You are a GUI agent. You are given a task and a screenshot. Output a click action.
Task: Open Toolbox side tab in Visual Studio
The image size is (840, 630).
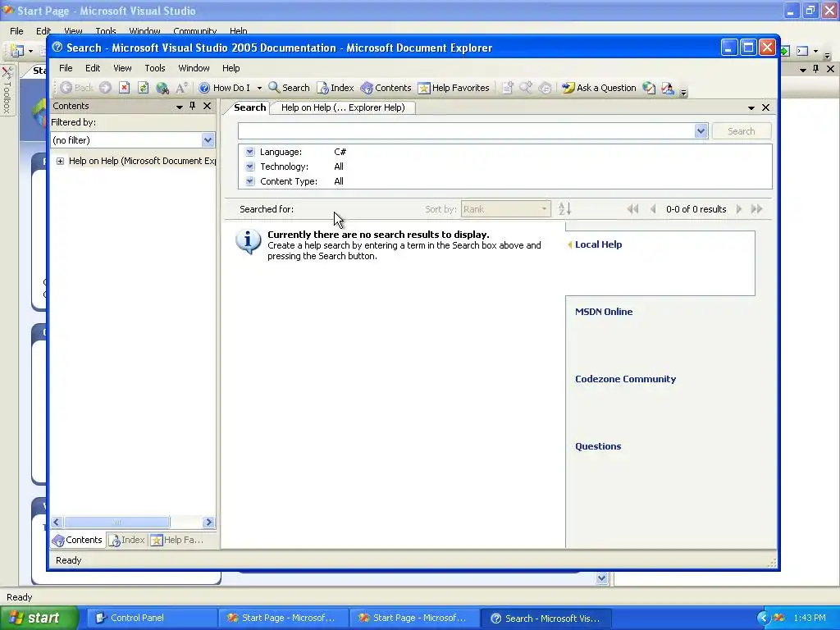pos(7,90)
